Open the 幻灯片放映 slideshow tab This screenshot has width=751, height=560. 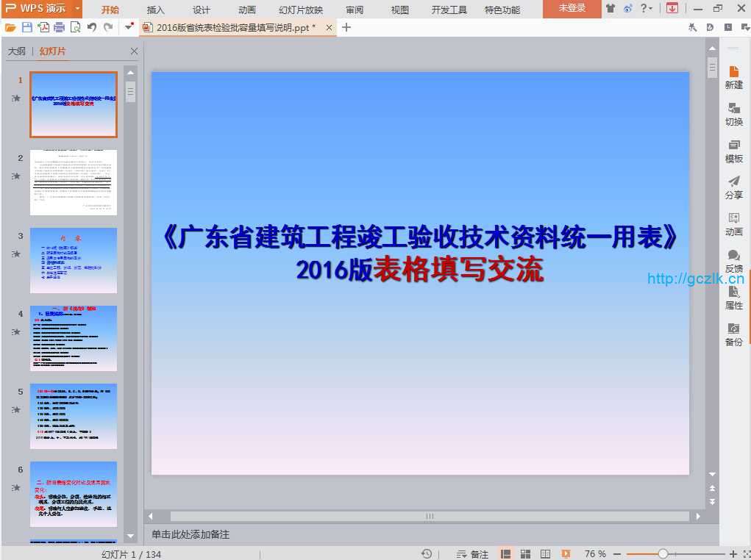(x=301, y=10)
